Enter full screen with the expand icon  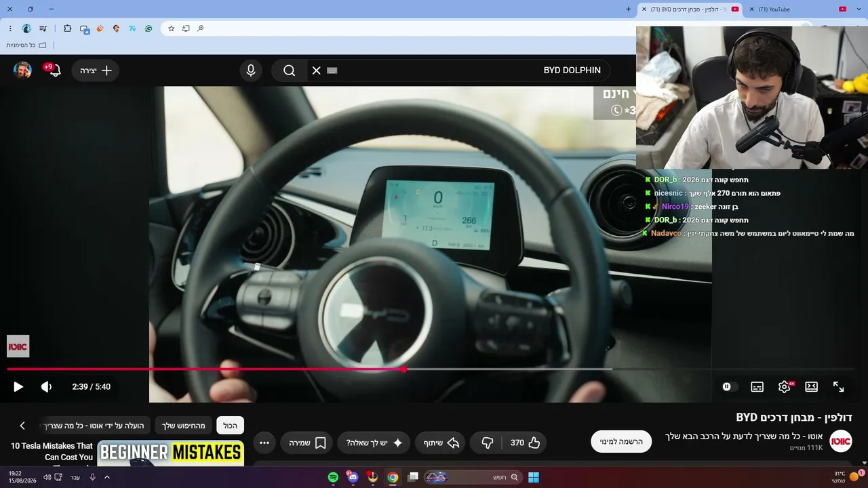839,387
